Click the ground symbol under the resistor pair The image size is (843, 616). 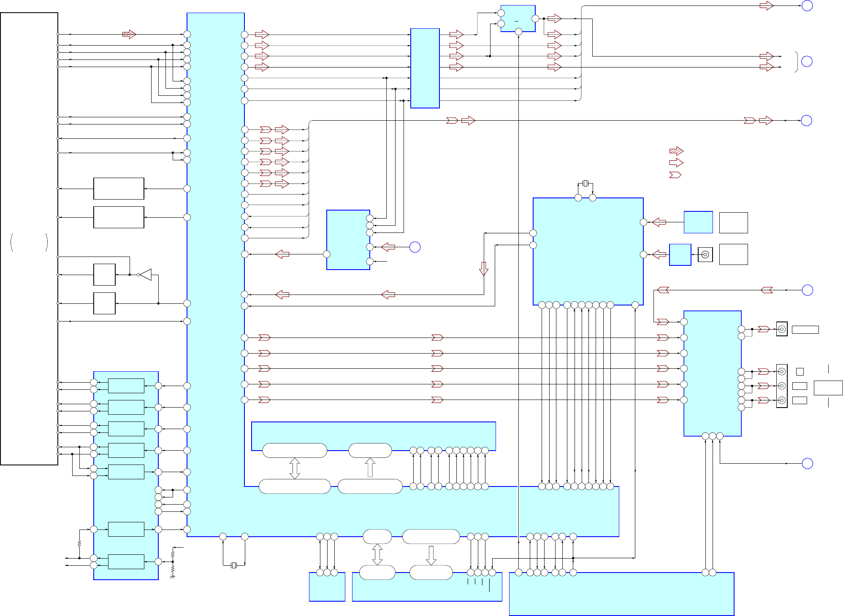tap(172, 577)
